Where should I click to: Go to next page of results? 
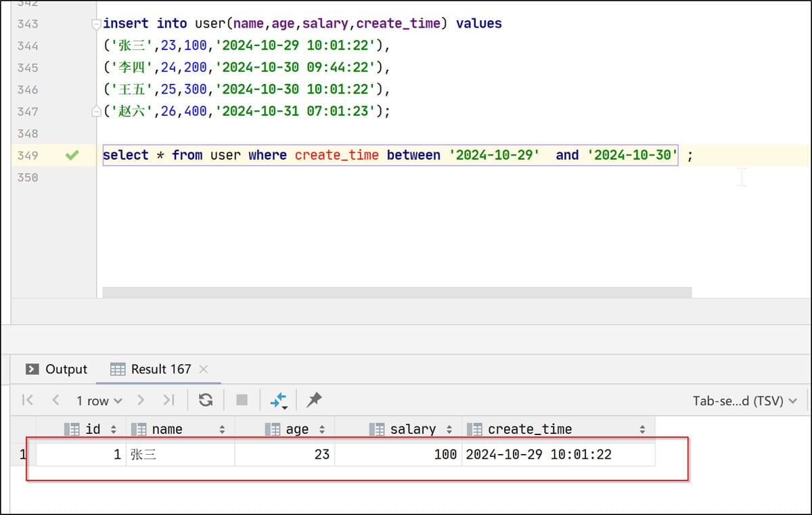coord(141,400)
